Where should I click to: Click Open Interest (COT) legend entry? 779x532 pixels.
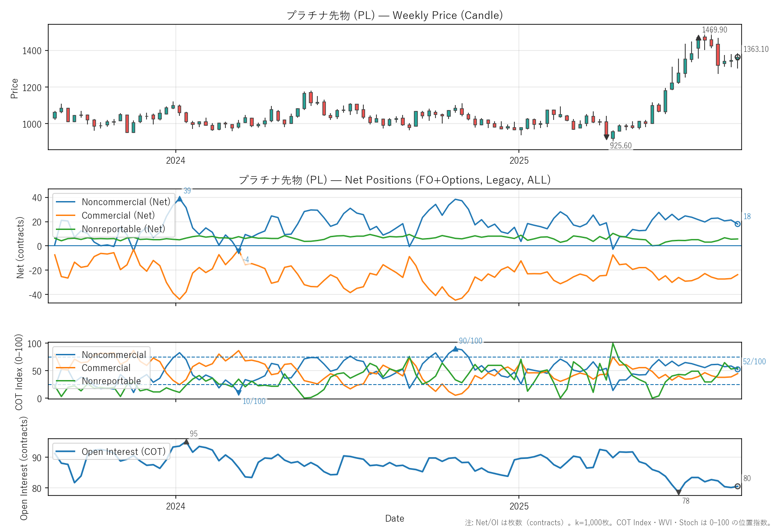(x=110, y=452)
